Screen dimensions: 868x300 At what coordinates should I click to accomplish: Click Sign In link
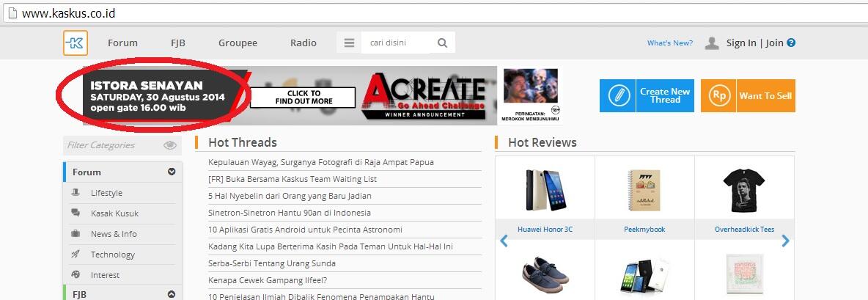pyautogui.click(x=741, y=43)
